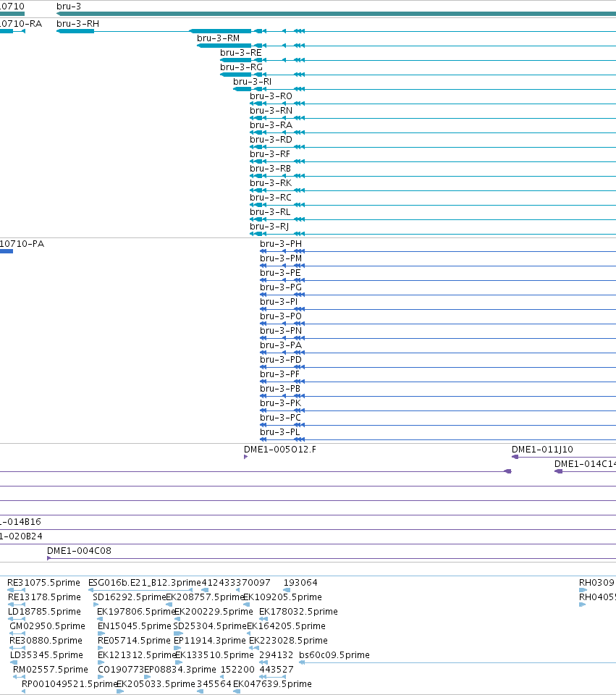Open EST EK205033.5prime
616x695 pixels.
[x=156, y=684]
